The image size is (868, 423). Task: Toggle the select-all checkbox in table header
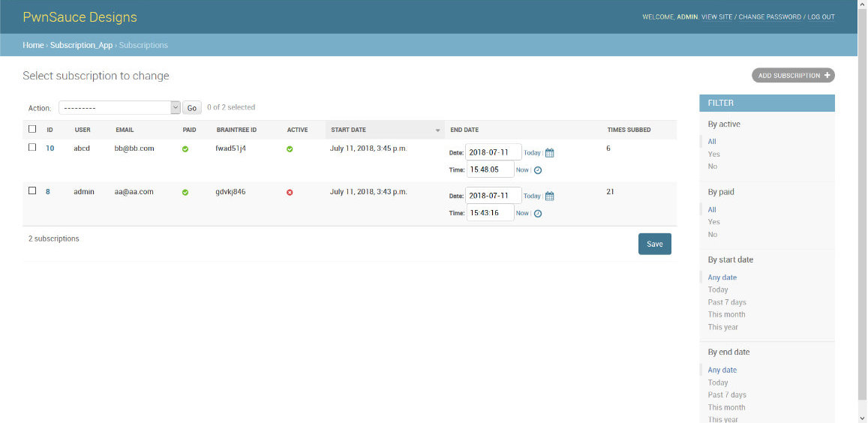32,129
